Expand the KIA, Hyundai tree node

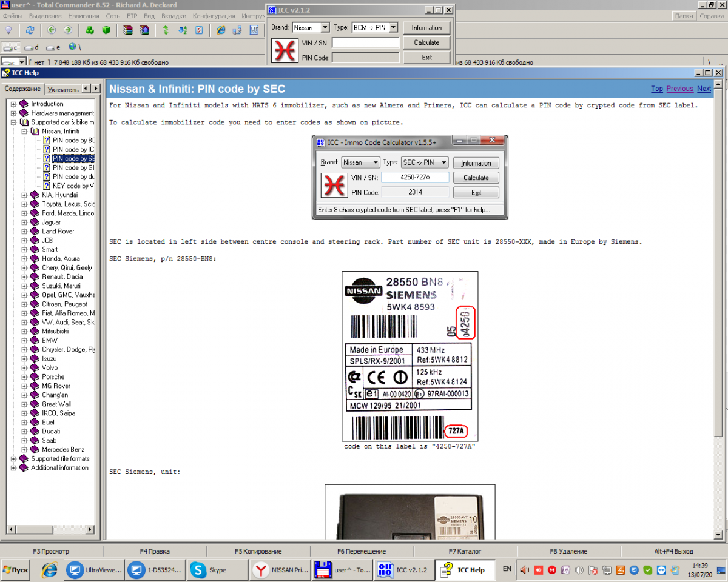[x=24, y=195]
